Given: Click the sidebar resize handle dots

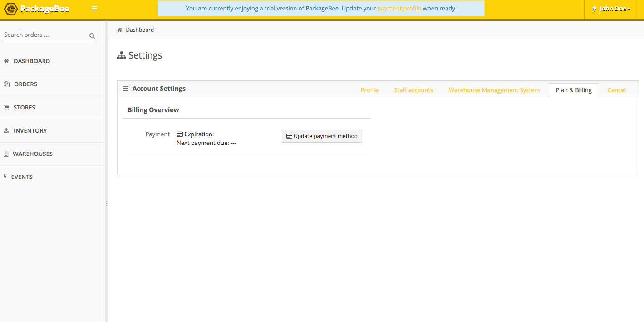Looking at the screenshot, I should [107, 203].
